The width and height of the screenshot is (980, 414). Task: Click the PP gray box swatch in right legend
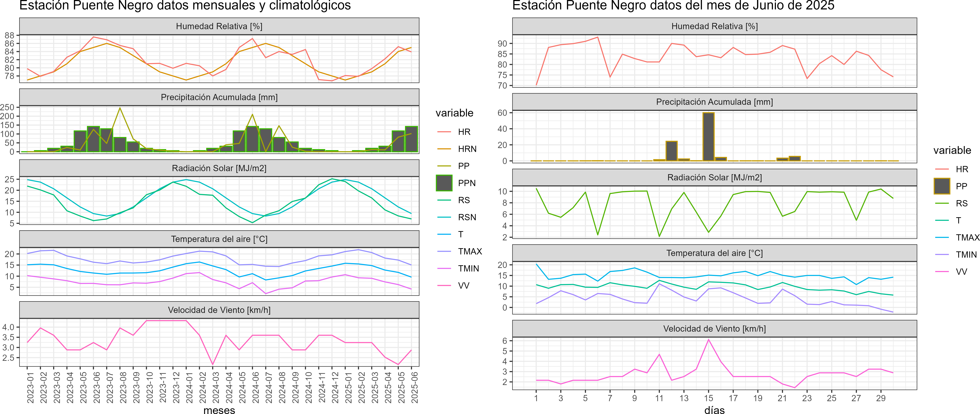click(942, 186)
